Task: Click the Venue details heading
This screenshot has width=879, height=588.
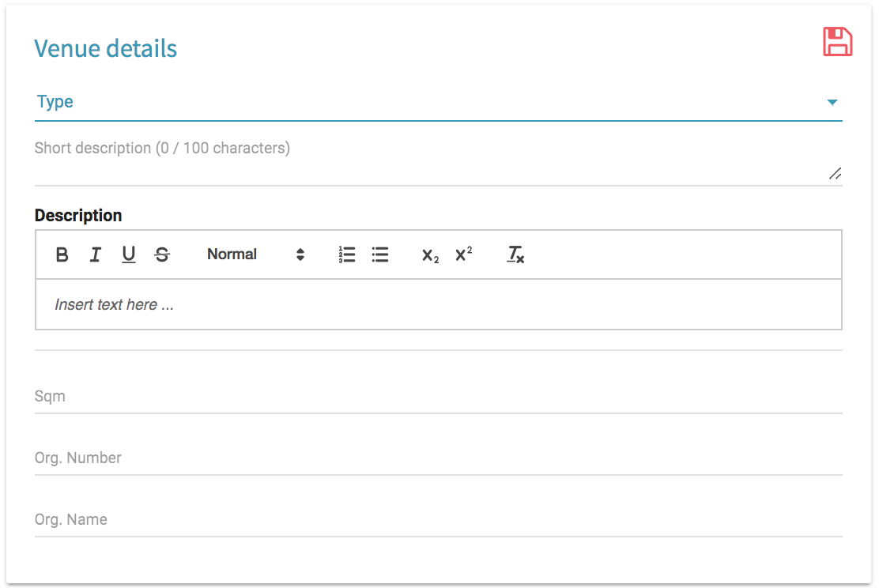Action: click(x=105, y=48)
